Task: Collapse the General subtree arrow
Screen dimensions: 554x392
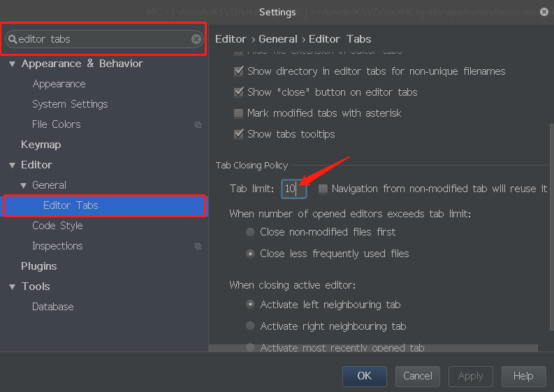Action: click(24, 185)
